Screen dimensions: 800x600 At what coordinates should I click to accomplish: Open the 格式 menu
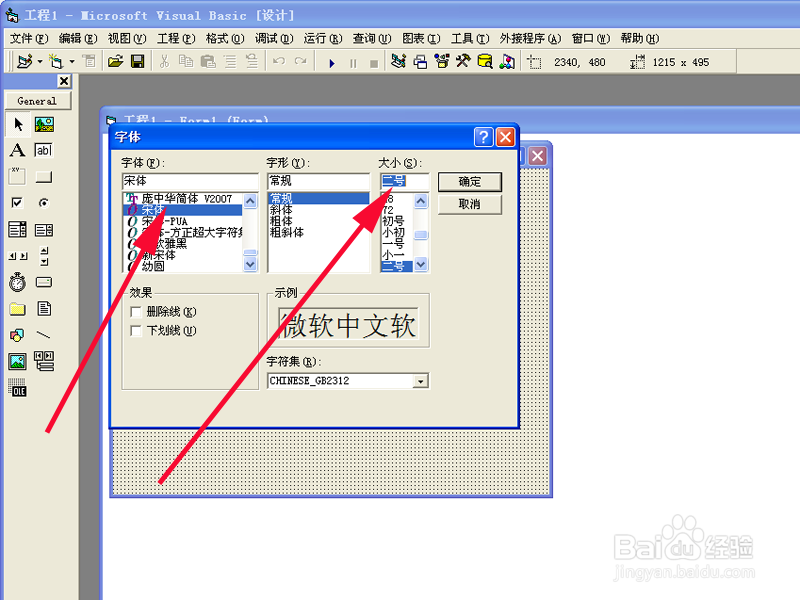224,39
